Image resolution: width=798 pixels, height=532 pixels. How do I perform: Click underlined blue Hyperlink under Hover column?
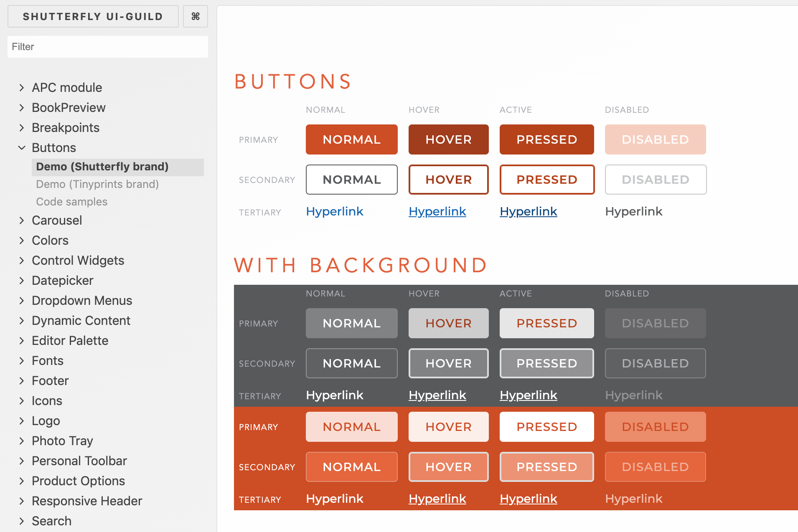437,212
